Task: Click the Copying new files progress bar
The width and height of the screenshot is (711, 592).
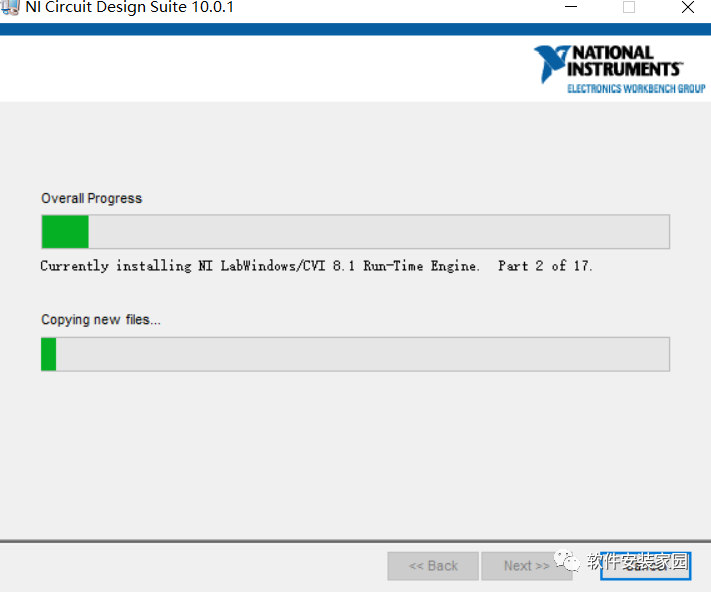Action: click(x=356, y=354)
